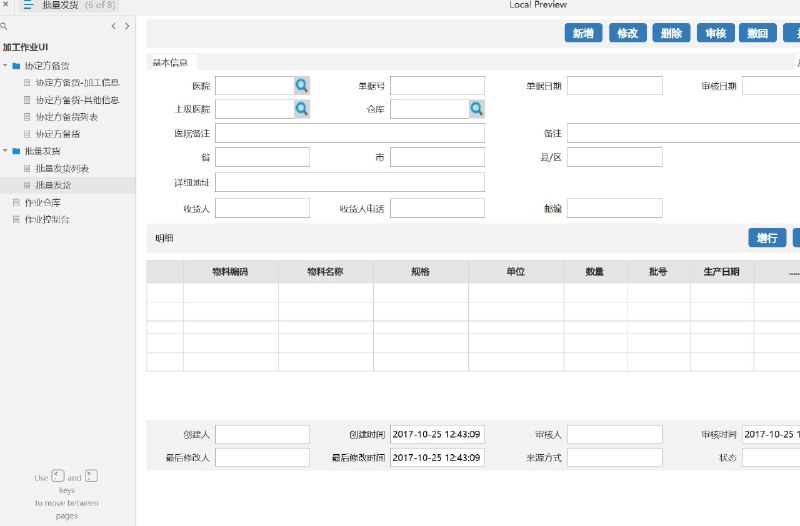Click the 批量发货 folder icon
The height and width of the screenshot is (526, 800).
click(16, 151)
